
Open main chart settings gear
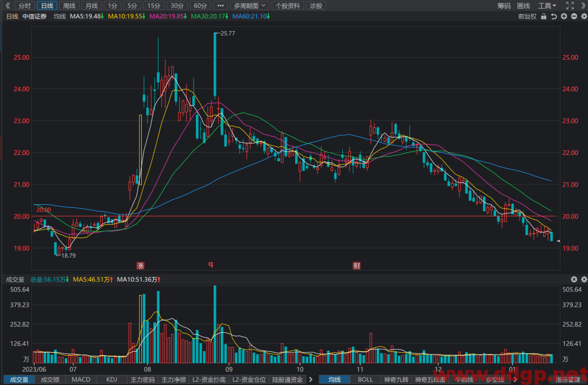click(584, 17)
